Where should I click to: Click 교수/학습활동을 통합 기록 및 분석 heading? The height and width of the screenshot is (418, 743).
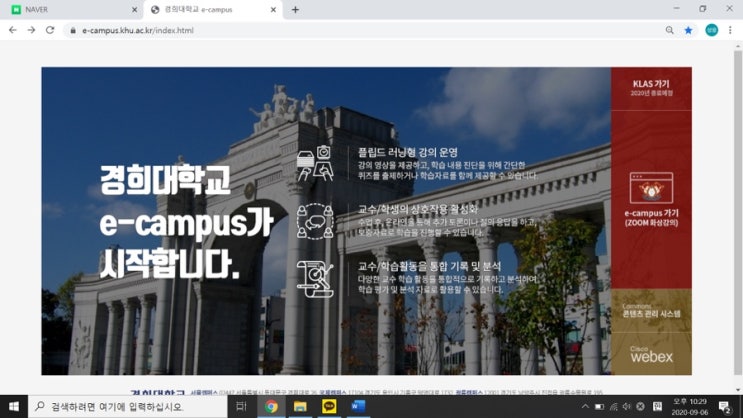(429, 266)
